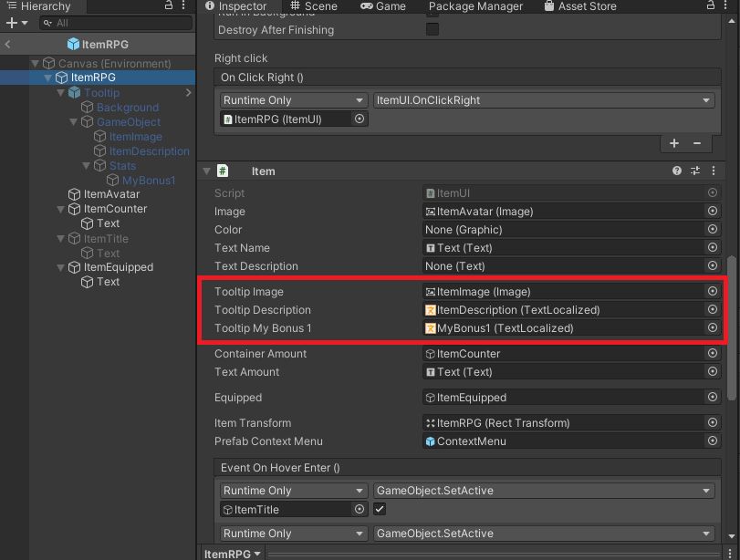Open the Package Manager tab

click(x=475, y=6)
